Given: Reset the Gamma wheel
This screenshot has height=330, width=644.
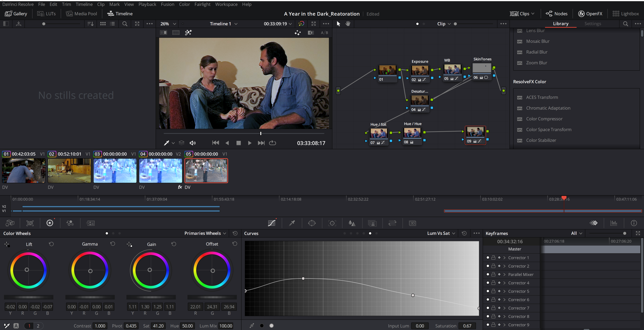Looking at the screenshot, I should coord(113,244).
